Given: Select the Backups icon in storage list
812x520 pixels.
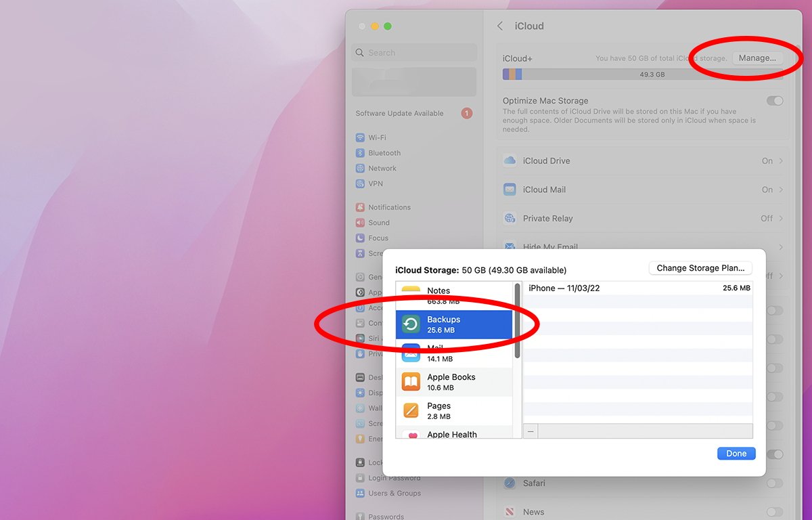Looking at the screenshot, I should [x=411, y=324].
